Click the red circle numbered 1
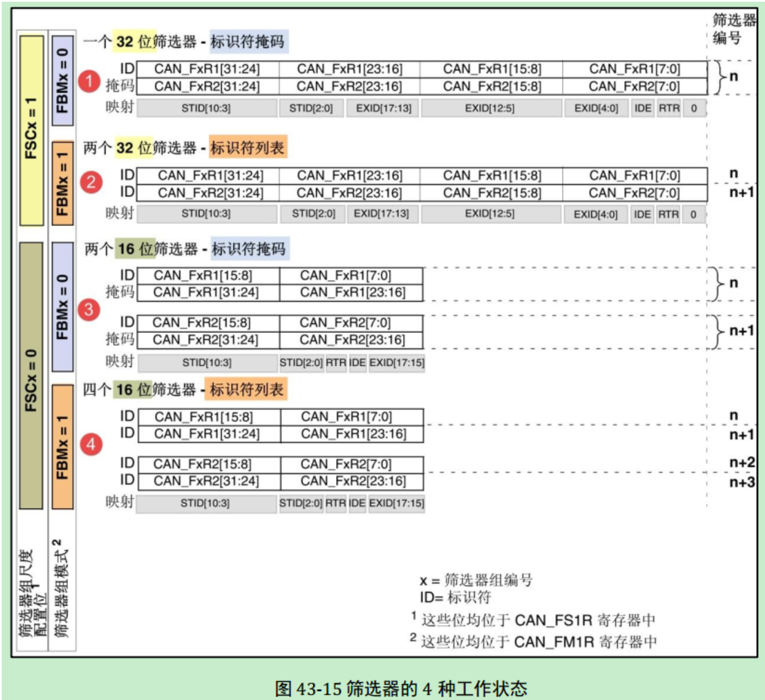This screenshot has height=700, width=765. point(89,81)
